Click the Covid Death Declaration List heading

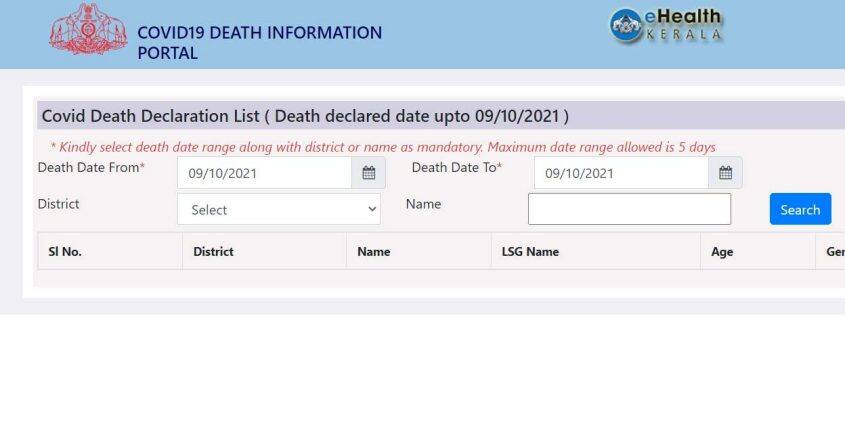[x=305, y=116]
